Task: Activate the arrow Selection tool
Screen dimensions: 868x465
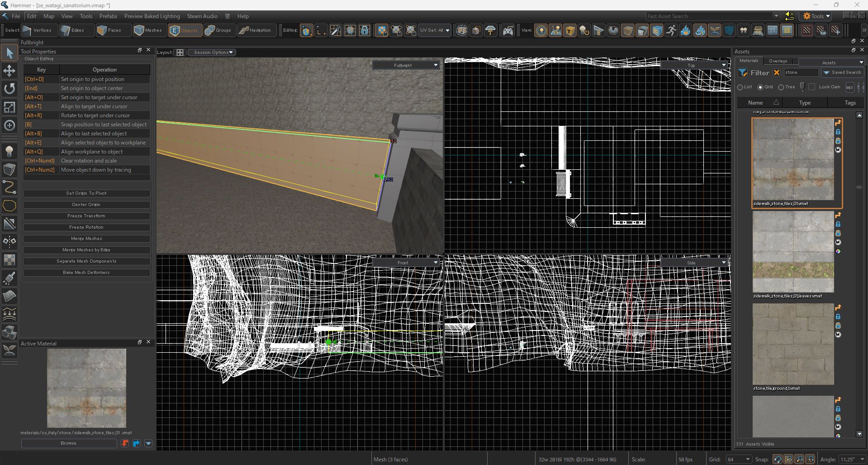Action: point(9,53)
